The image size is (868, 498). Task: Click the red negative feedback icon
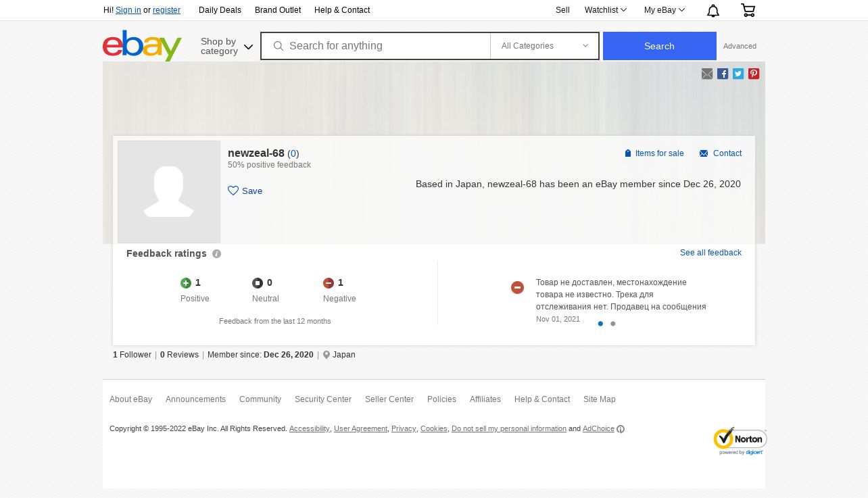point(329,283)
